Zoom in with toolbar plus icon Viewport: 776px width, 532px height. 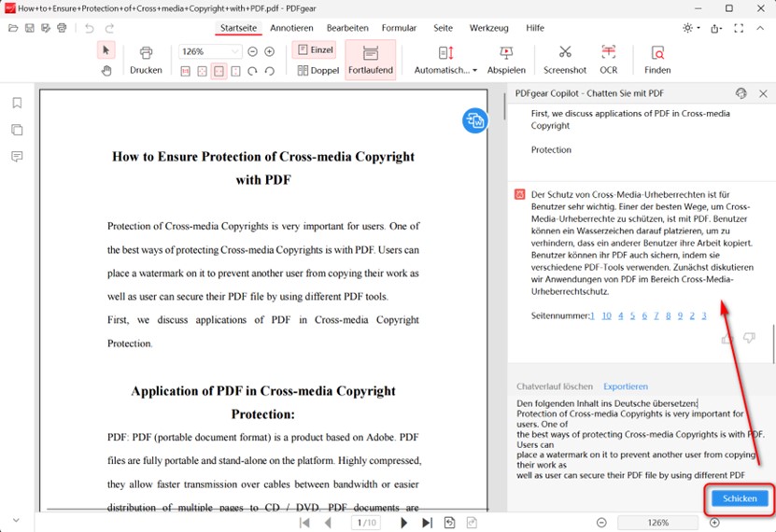[x=269, y=51]
